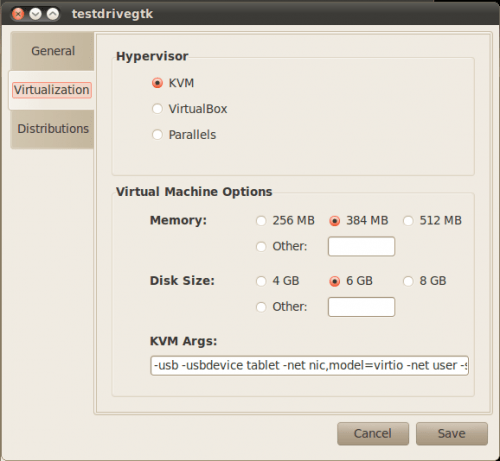Set memory to 512 MB
The height and width of the screenshot is (461, 500).
432,220
